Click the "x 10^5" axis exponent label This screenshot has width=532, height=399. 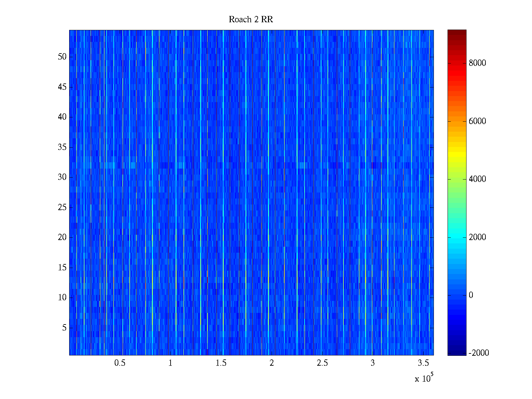(424, 378)
